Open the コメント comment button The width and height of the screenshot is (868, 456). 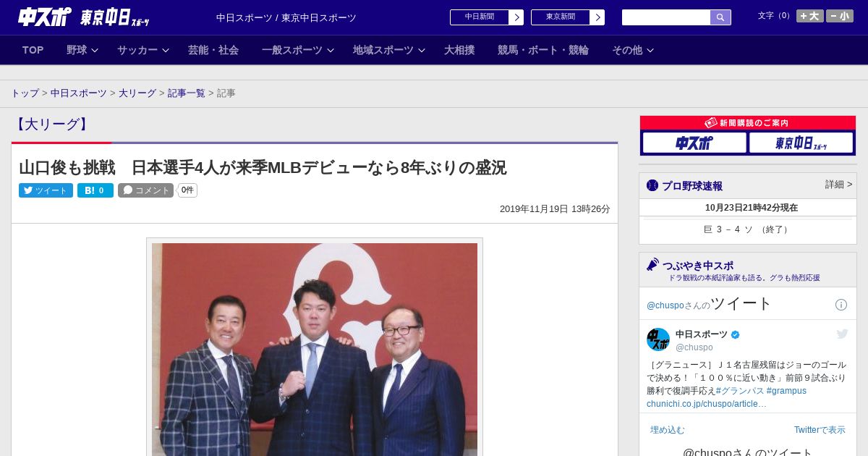[x=145, y=190]
